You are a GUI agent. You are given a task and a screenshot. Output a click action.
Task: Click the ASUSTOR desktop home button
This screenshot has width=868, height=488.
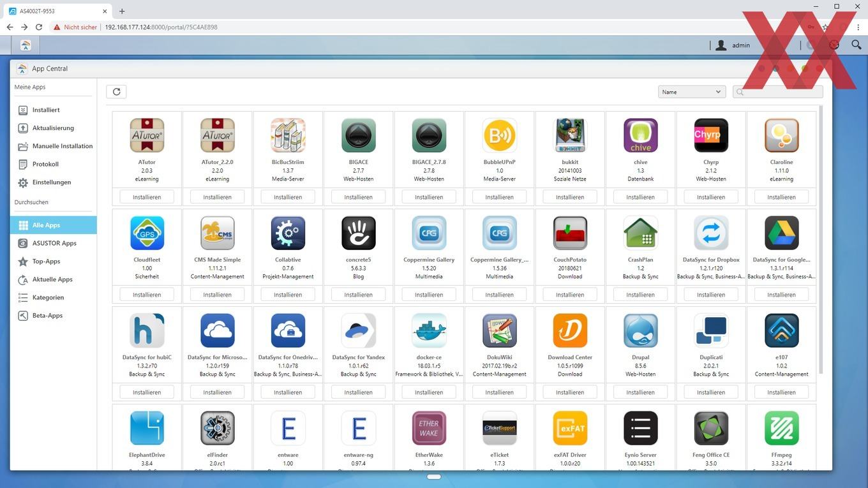(26, 45)
